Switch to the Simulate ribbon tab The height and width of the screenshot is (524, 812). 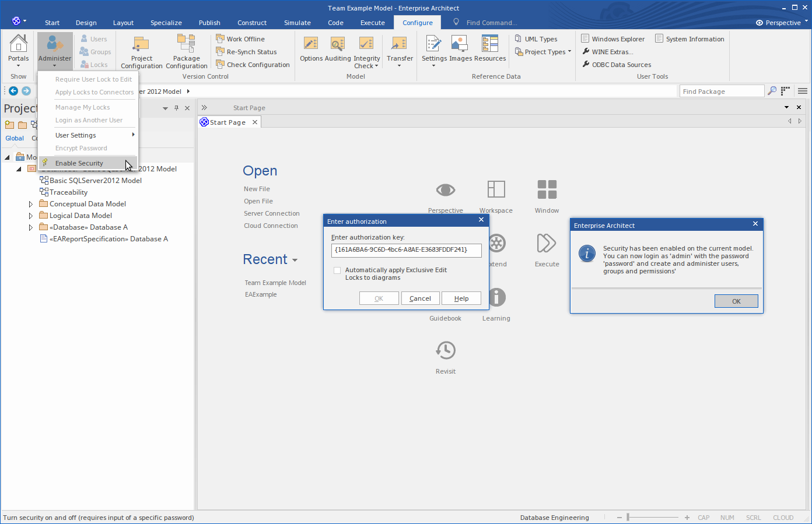(x=297, y=23)
